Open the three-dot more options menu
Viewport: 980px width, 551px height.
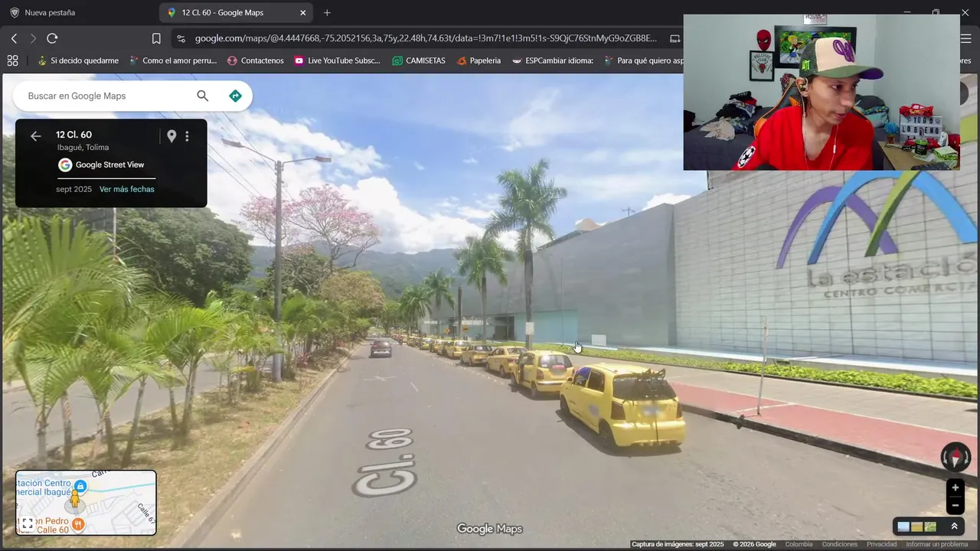[187, 136]
